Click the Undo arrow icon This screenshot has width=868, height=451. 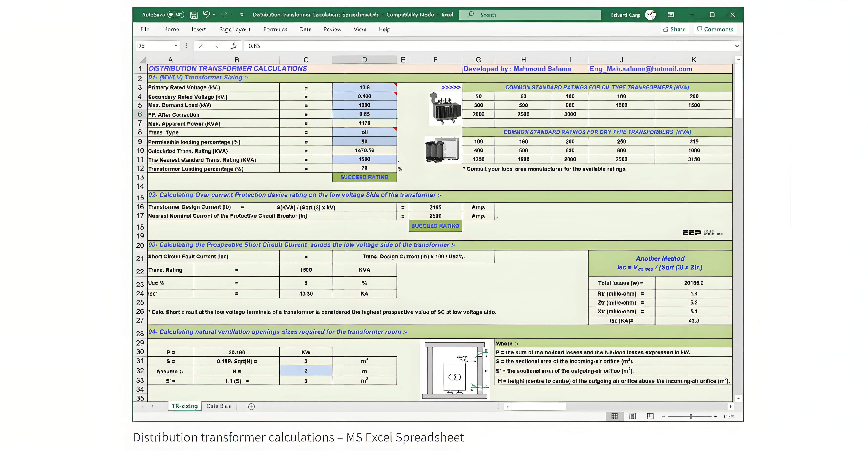click(x=206, y=14)
